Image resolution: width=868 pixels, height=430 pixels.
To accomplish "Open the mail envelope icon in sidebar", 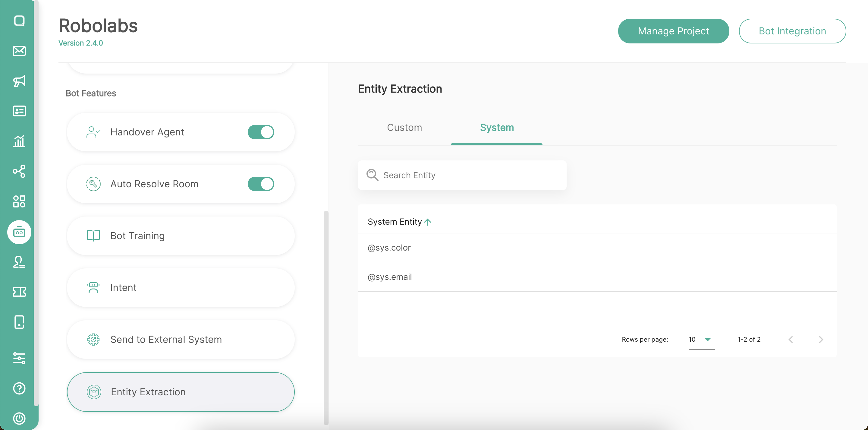I will (19, 51).
